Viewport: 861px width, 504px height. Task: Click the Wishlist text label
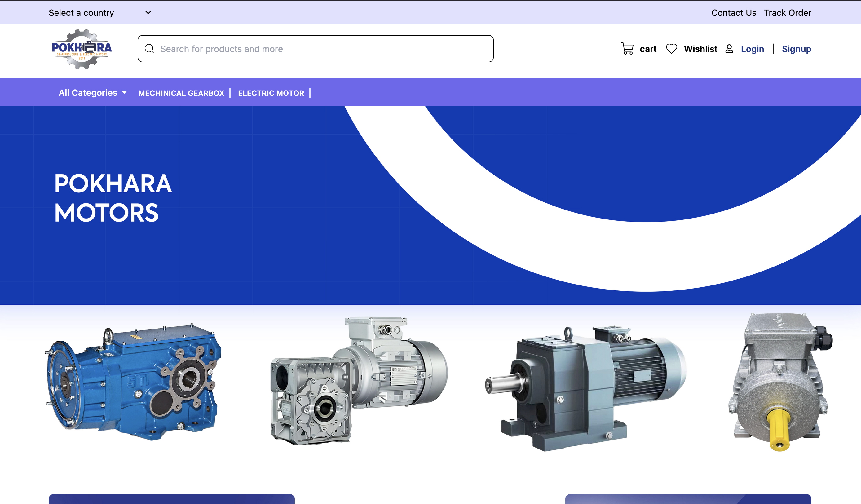click(x=700, y=49)
